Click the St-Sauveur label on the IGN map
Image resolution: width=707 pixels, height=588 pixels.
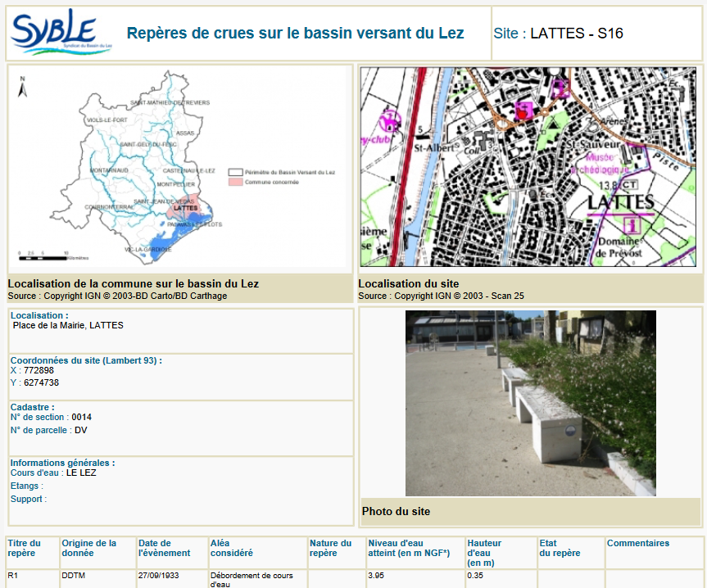[x=593, y=144]
